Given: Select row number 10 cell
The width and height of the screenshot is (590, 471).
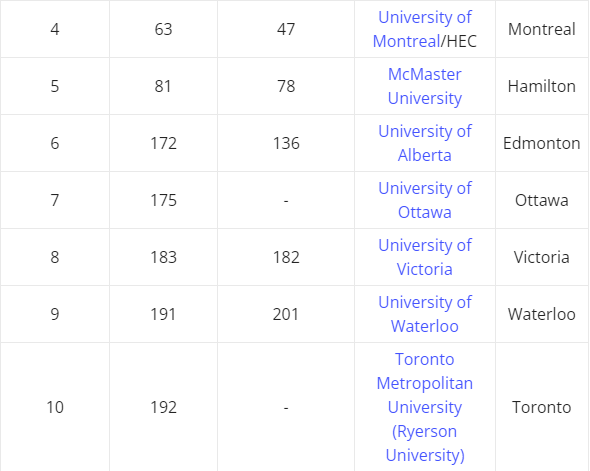Looking at the screenshot, I should click(x=55, y=407).
